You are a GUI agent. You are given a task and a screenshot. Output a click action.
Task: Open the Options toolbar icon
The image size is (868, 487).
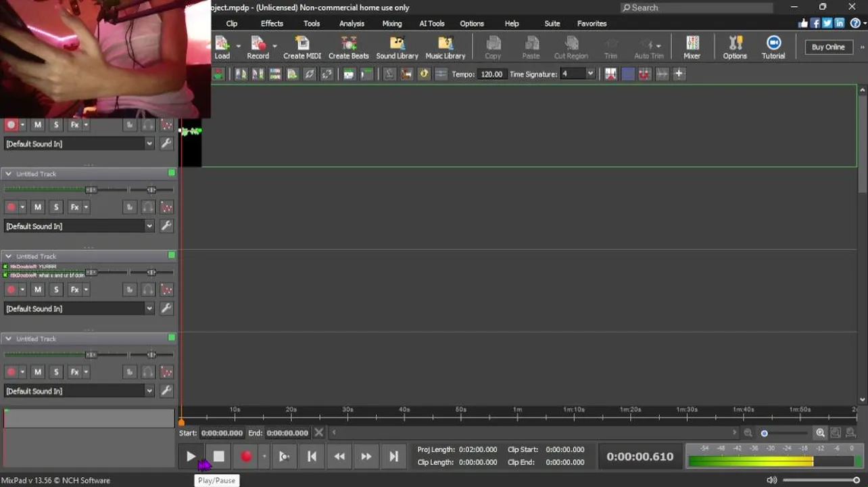(735, 47)
